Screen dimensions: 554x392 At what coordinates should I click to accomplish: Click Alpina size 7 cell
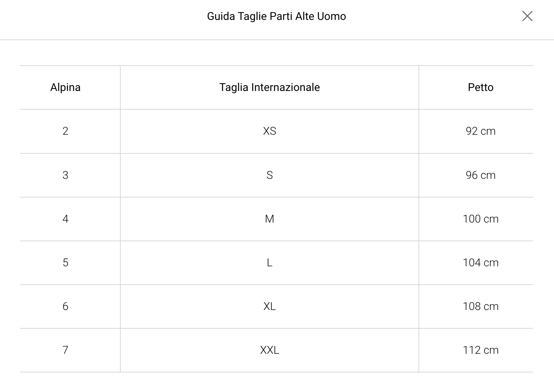click(65, 350)
